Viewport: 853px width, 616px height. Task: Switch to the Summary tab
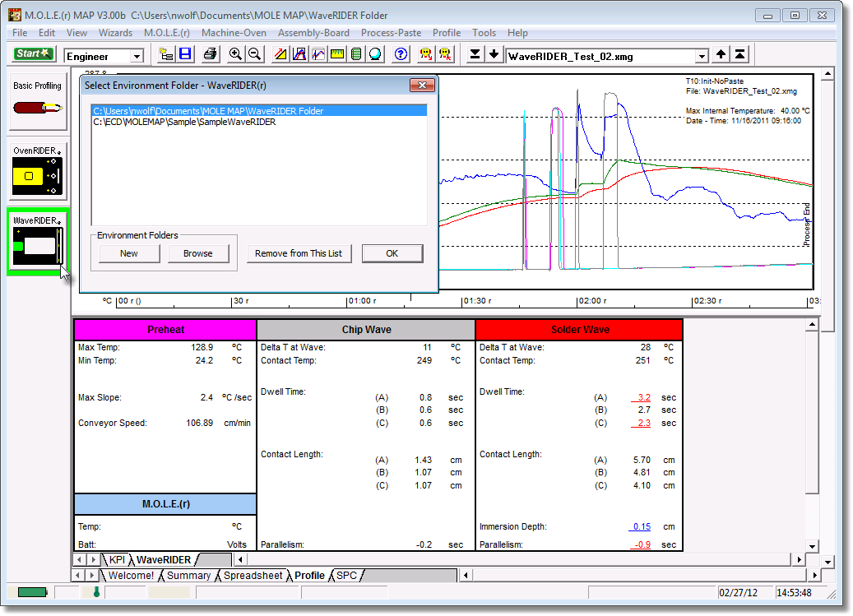pos(188,575)
